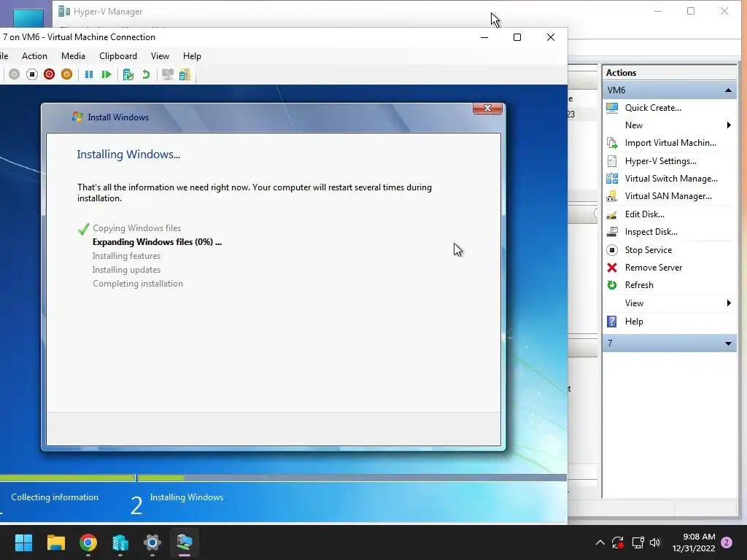This screenshot has width=747, height=560.
Task: Click Help in Actions pane
Action: 634,322
